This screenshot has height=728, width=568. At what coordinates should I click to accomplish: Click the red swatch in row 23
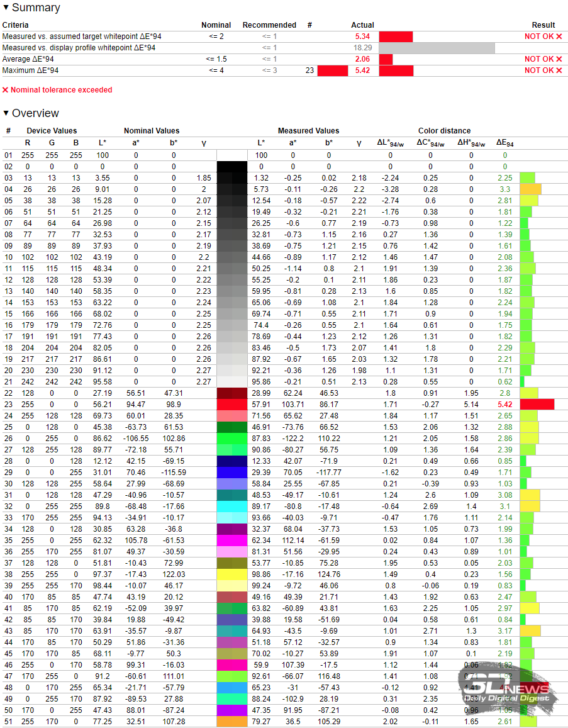click(232, 405)
